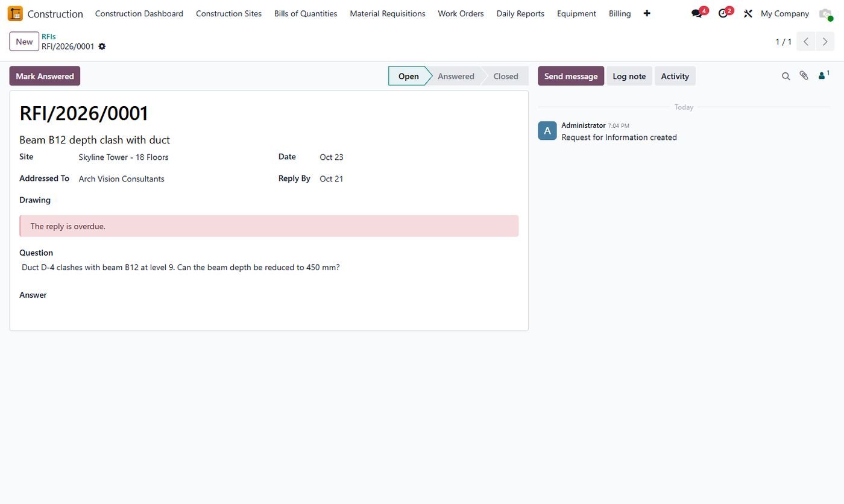Screen dimensions: 844x504
Task: Open the Work Orders menu
Action: click(x=461, y=13)
